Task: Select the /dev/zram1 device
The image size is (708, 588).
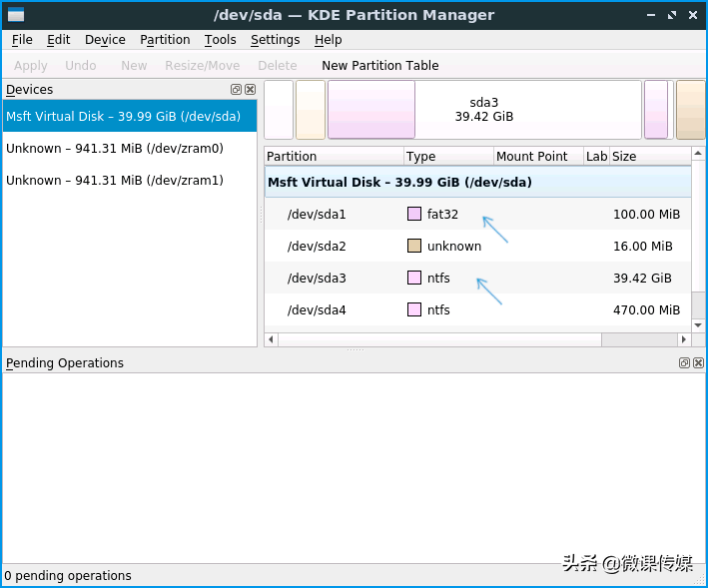Action: [130, 180]
